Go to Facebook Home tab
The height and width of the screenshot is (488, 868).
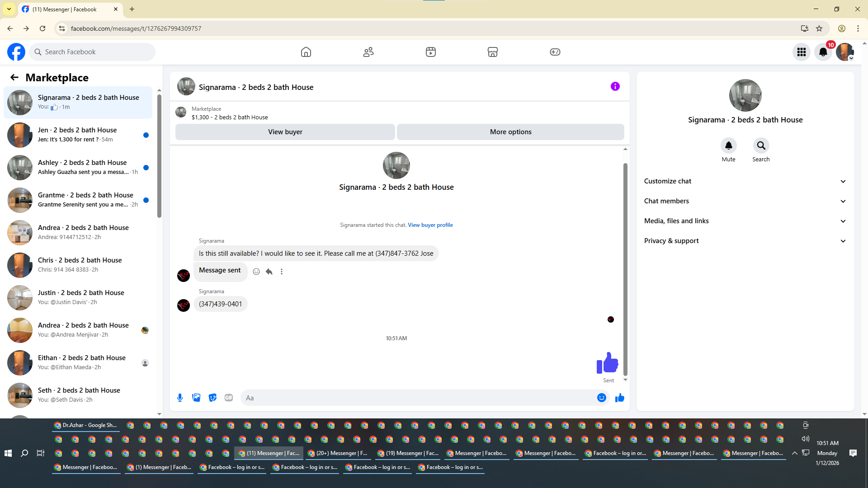306,52
